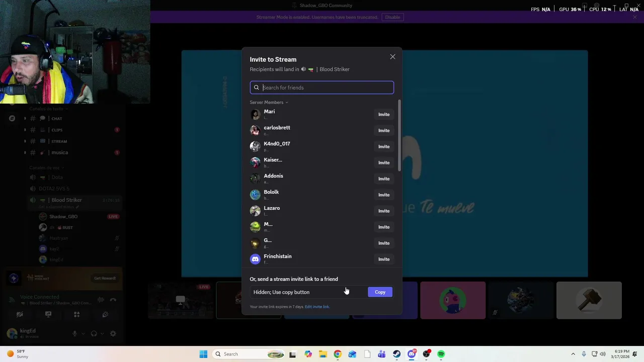Disconnect from voice with hang-up icon
The width and height of the screenshot is (644, 362).
coord(113,300)
